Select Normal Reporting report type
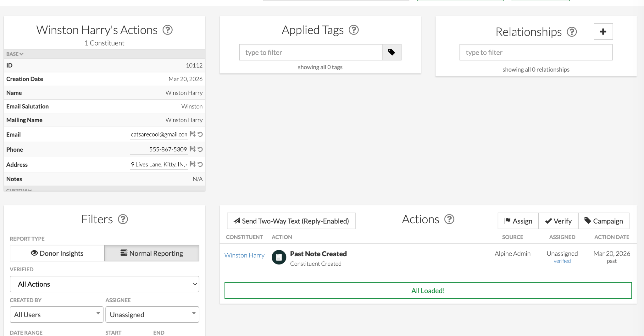The image size is (644, 336). pyautogui.click(x=152, y=253)
